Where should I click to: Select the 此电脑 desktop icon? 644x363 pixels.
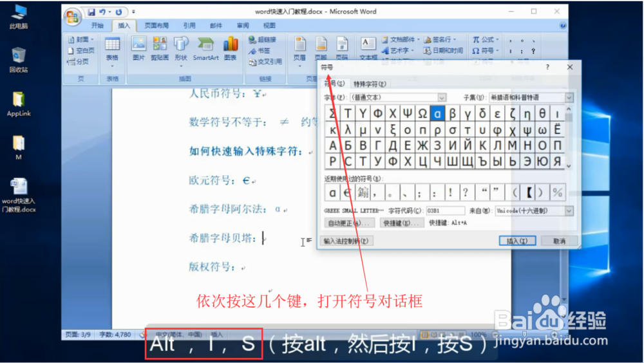tap(19, 17)
